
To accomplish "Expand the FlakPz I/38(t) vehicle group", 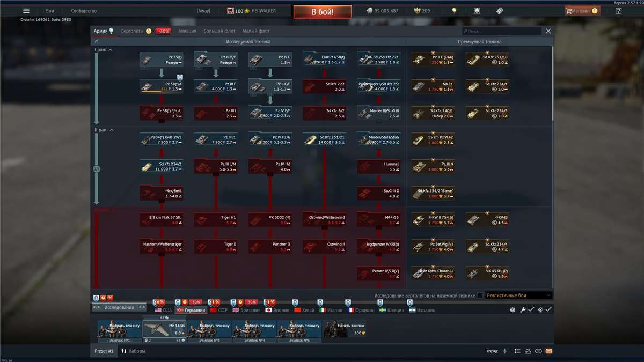I will (324, 59).
